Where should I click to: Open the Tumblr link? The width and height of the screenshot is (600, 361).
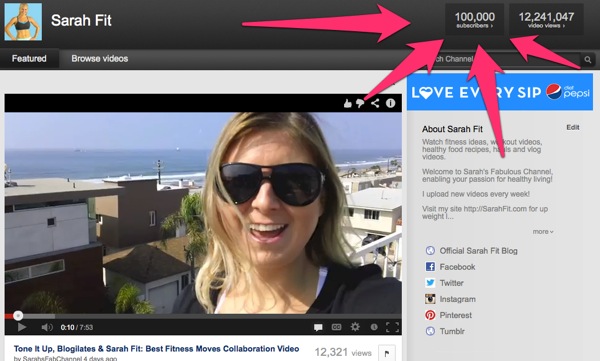(x=452, y=331)
